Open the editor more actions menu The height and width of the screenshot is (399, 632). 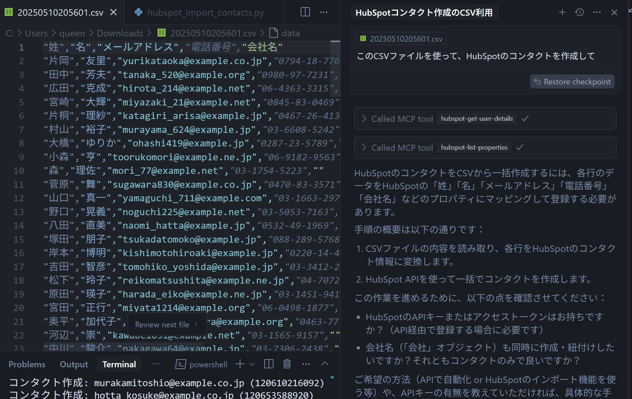324,12
